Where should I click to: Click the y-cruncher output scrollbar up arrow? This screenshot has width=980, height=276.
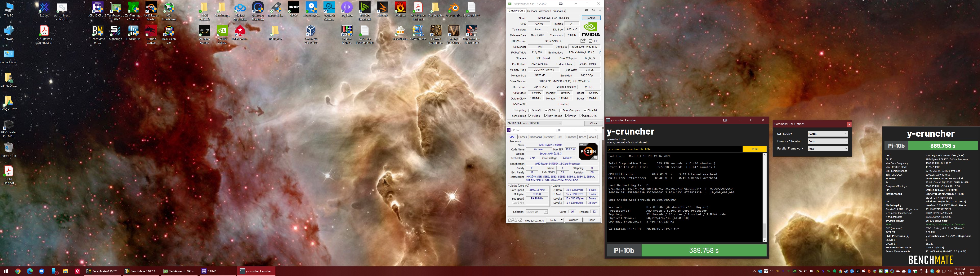click(x=764, y=155)
